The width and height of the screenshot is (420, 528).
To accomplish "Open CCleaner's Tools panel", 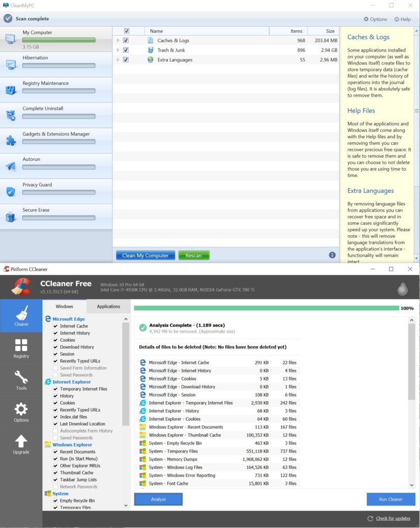I will 21,379.
